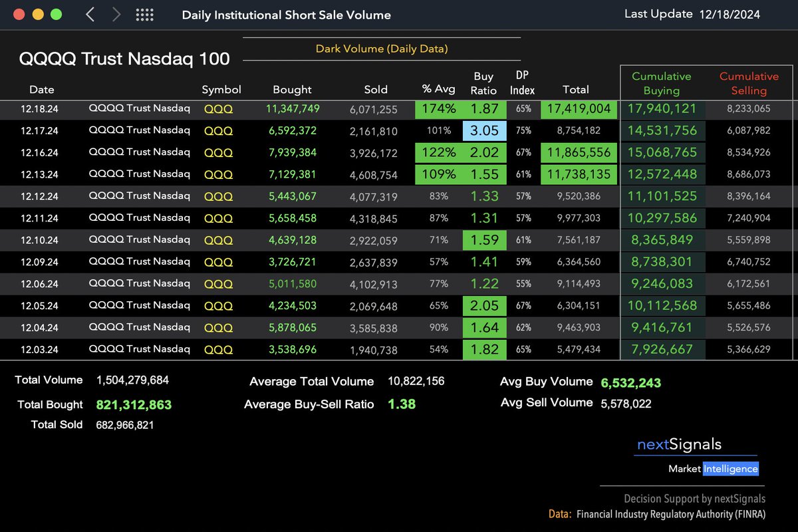798x532 pixels.
Task: Click total value 11,865,556
Action: (578, 152)
